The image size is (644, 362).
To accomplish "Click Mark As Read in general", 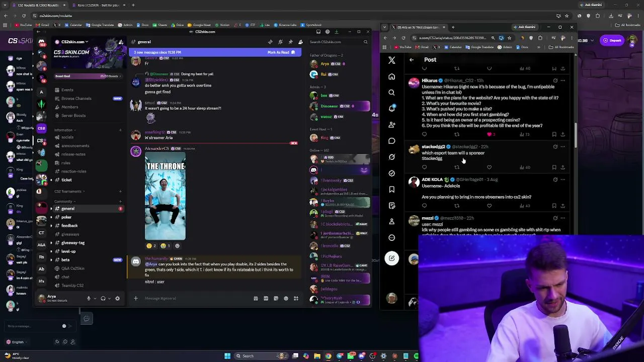I will [x=281, y=52].
